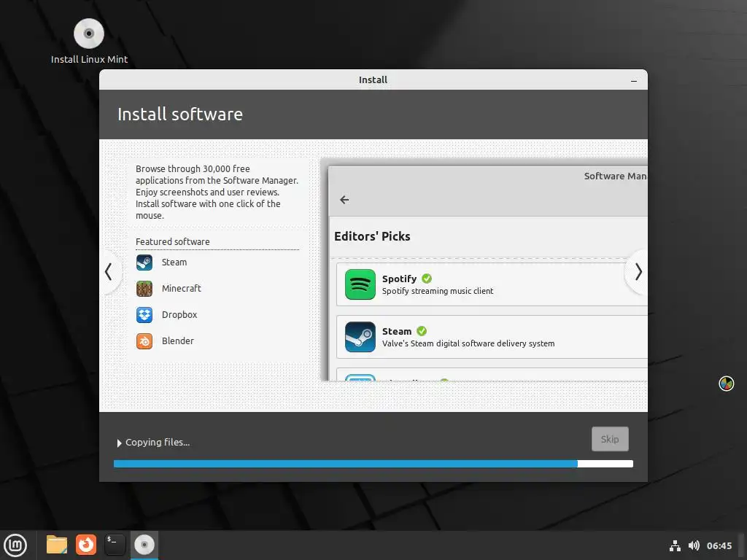This screenshot has height=560, width=747.
Task: Click the Skip button
Action: [610, 439]
